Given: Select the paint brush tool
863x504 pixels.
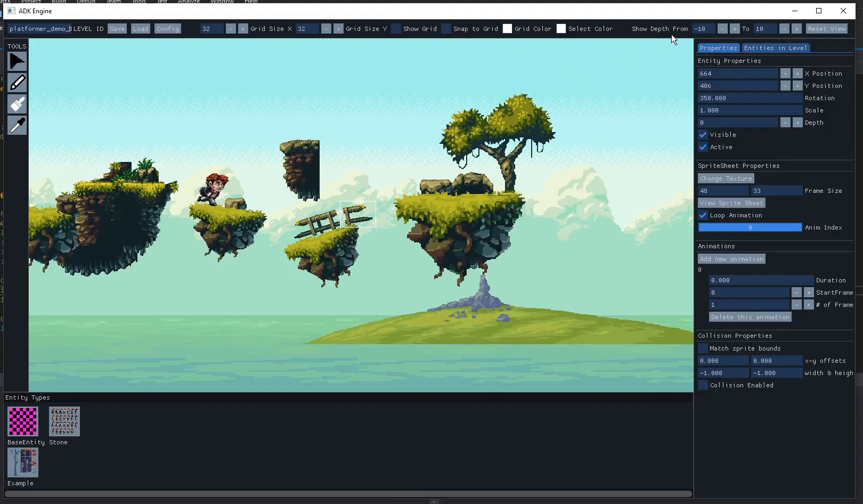Looking at the screenshot, I should pos(17,104).
